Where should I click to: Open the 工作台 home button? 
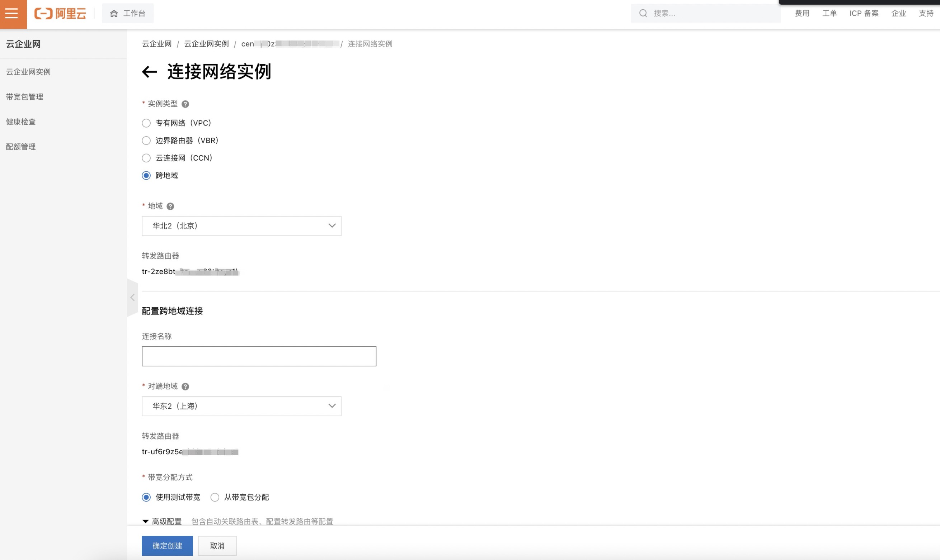coord(128,14)
